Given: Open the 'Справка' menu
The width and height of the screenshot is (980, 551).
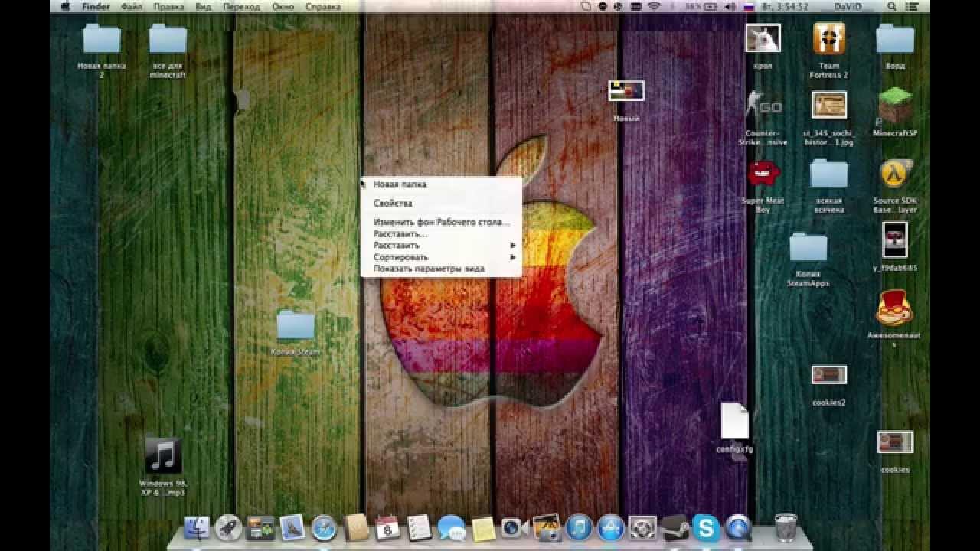Looking at the screenshot, I should point(323,6).
